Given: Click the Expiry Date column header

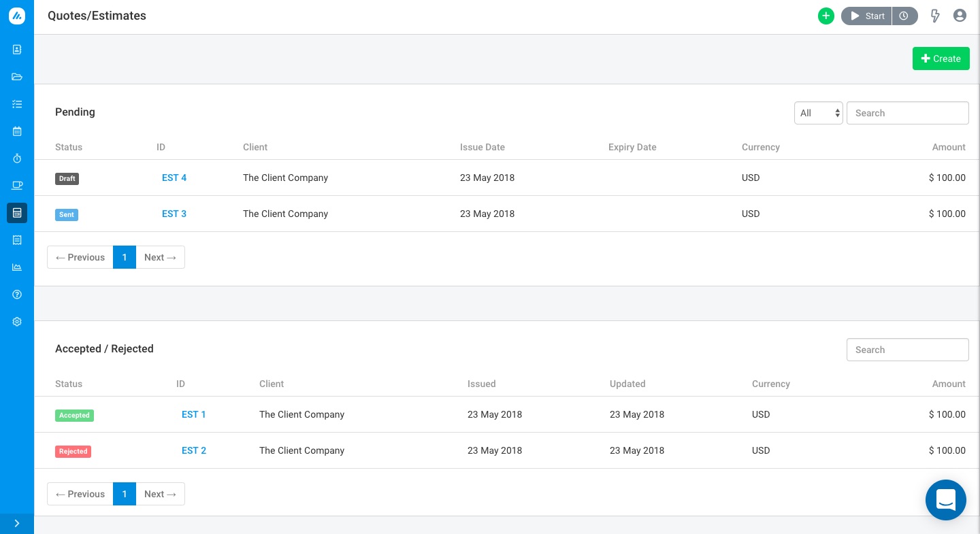Looking at the screenshot, I should (x=632, y=147).
